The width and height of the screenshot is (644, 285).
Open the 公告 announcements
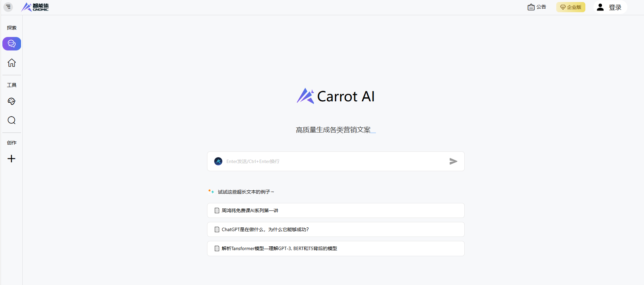coord(537,7)
